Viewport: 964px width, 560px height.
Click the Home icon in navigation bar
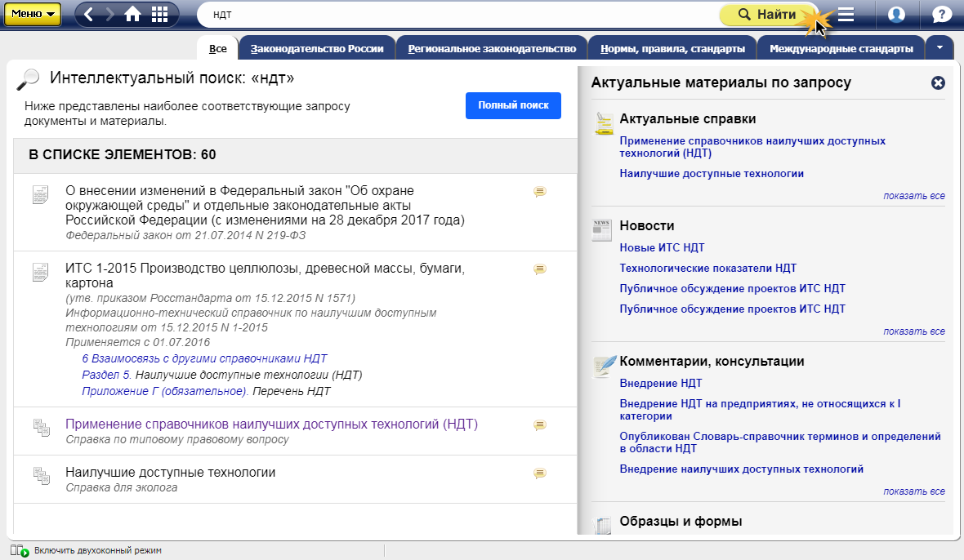(132, 14)
